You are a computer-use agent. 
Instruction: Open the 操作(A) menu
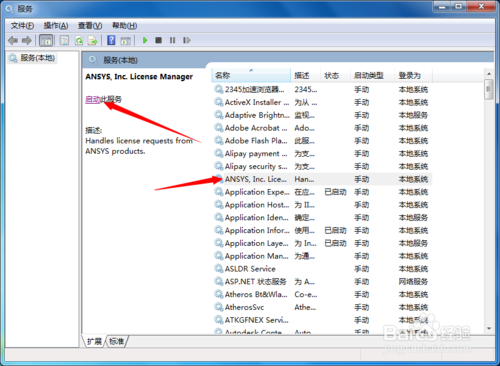pyautogui.click(x=56, y=26)
